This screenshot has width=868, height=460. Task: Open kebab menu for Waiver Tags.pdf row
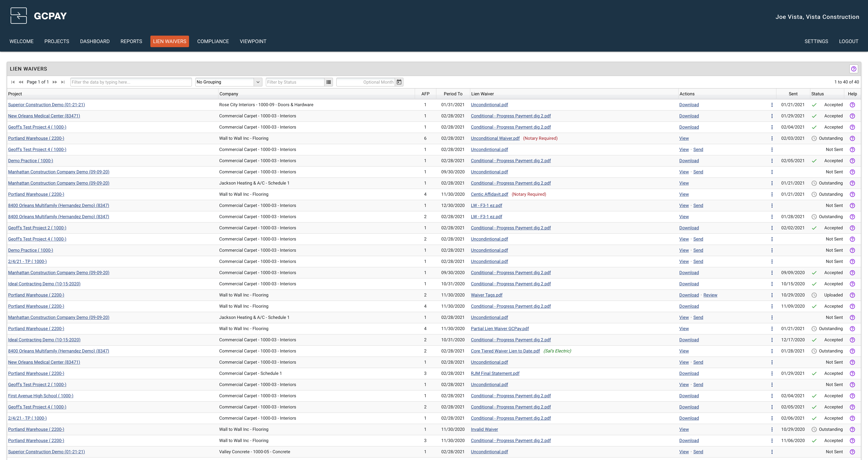(772, 295)
